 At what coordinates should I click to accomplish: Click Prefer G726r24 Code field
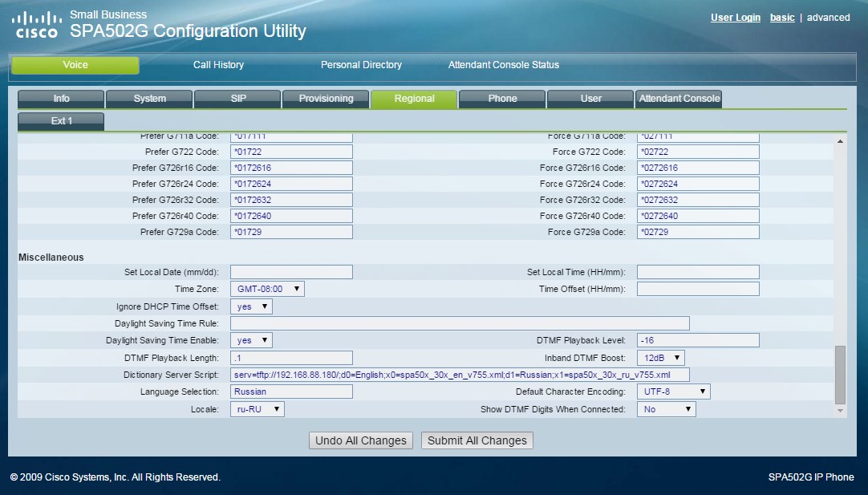click(x=291, y=184)
